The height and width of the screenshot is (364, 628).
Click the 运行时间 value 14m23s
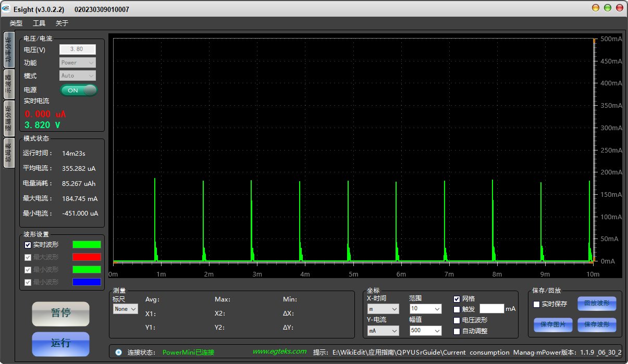click(x=73, y=154)
